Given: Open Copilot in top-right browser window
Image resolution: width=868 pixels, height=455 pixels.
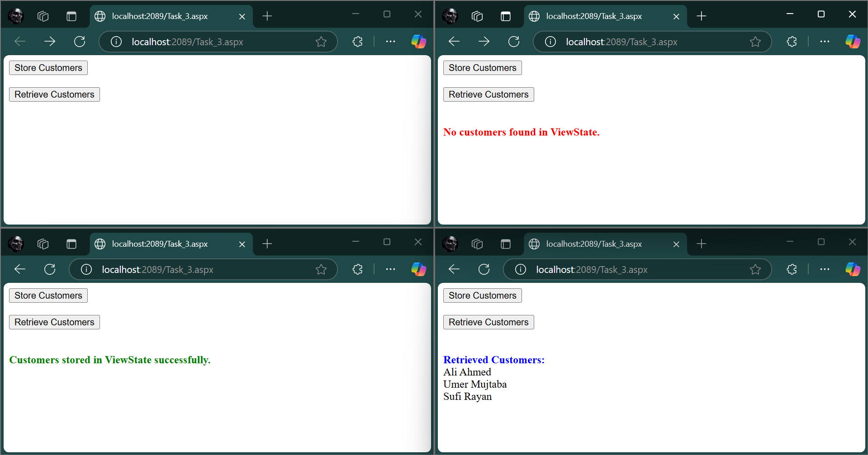Looking at the screenshot, I should (853, 42).
